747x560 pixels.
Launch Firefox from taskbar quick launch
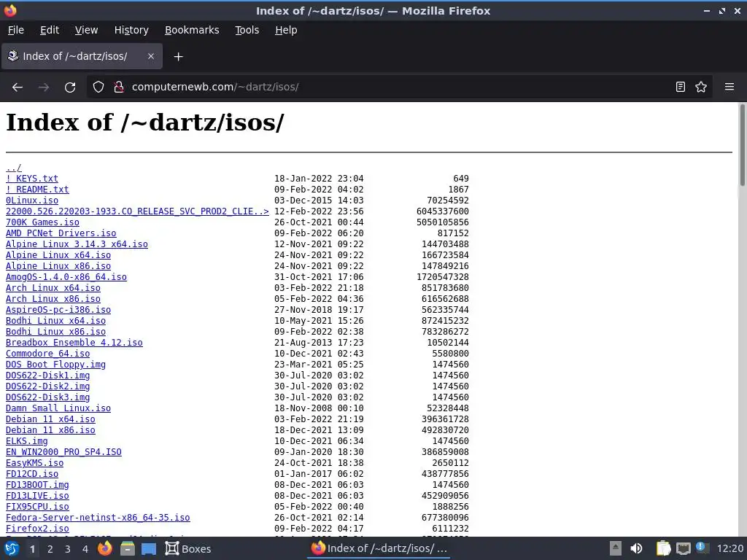pos(105,548)
